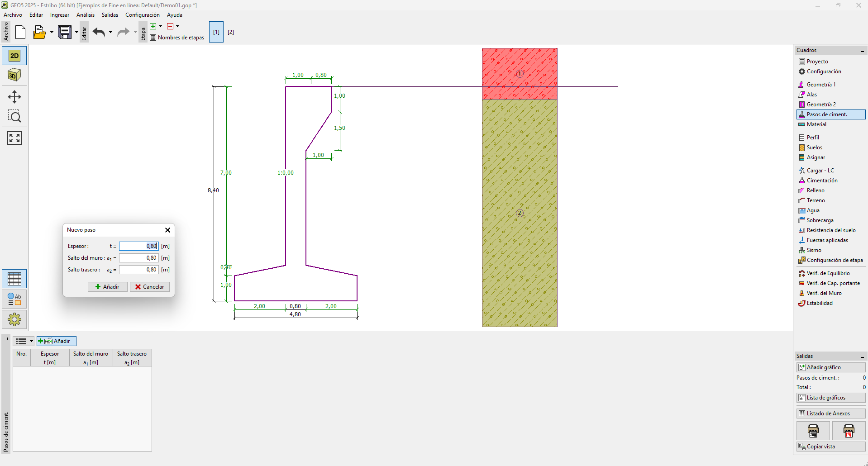The width and height of the screenshot is (868, 466).
Task: Open the Archivo menu
Action: (x=13, y=15)
